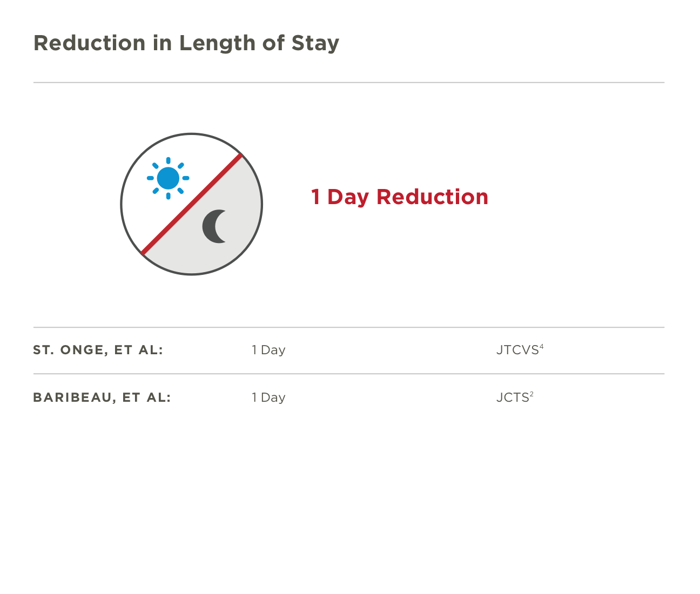Click 1 Day value in Baribeau row

(x=268, y=397)
